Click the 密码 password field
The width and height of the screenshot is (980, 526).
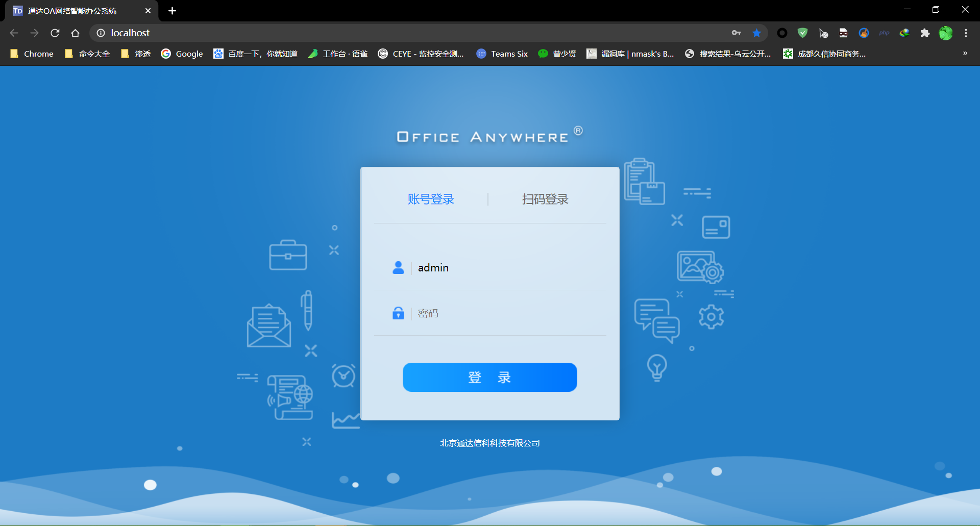490,313
